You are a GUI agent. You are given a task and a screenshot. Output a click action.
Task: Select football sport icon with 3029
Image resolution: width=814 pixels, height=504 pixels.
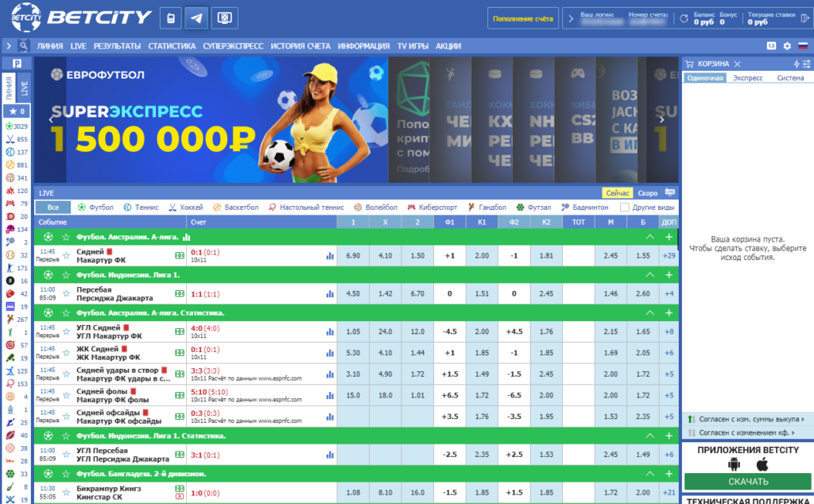tap(10, 126)
